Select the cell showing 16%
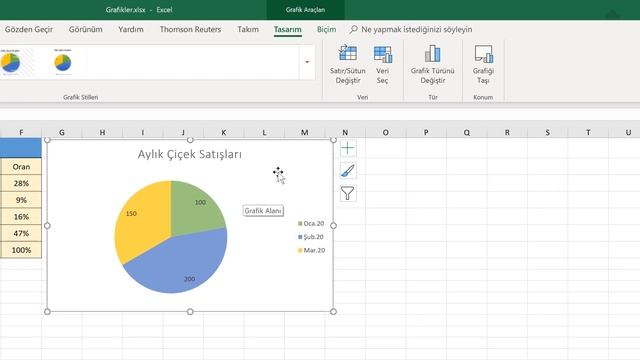The height and width of the screenshot is (360, 640). [21, 217]
